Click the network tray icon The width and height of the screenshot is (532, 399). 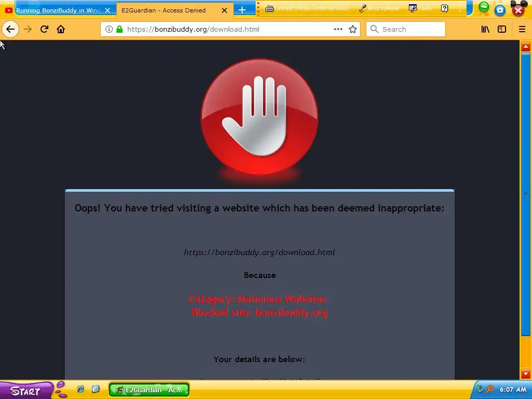point(480,389)
